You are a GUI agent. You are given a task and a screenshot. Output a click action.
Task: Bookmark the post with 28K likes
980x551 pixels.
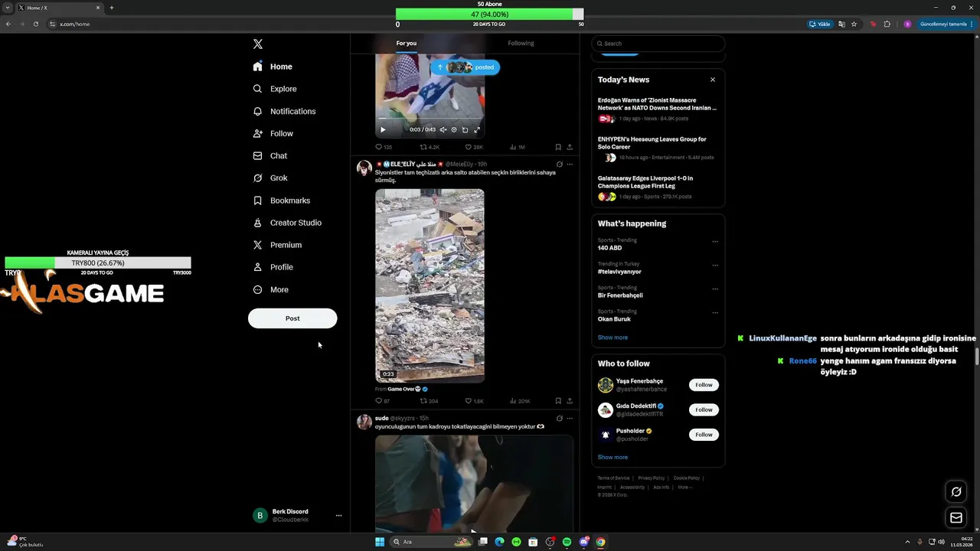[558, 147]
